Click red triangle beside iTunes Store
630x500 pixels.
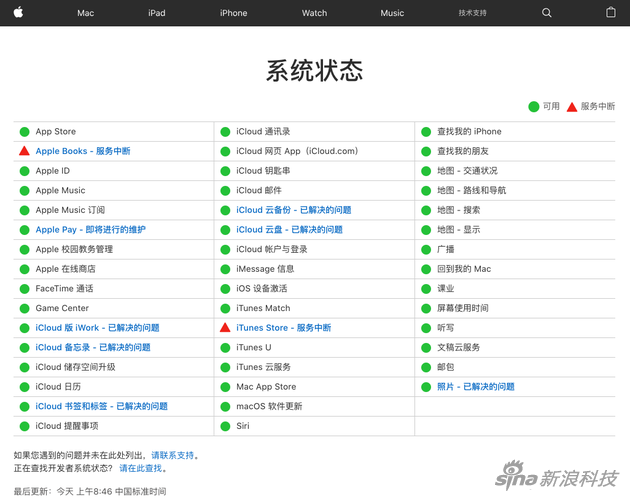pos(225,328)
